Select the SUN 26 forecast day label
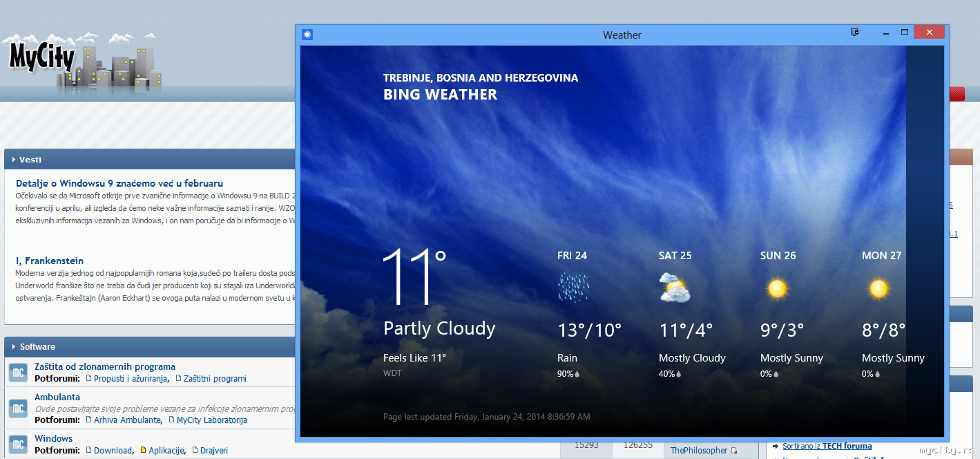 [778, 256]
